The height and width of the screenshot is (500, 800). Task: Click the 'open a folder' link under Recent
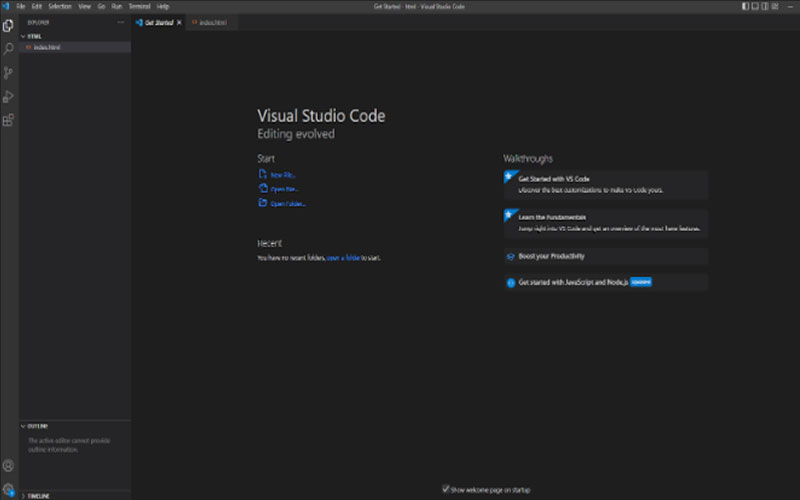coord(343,258)
